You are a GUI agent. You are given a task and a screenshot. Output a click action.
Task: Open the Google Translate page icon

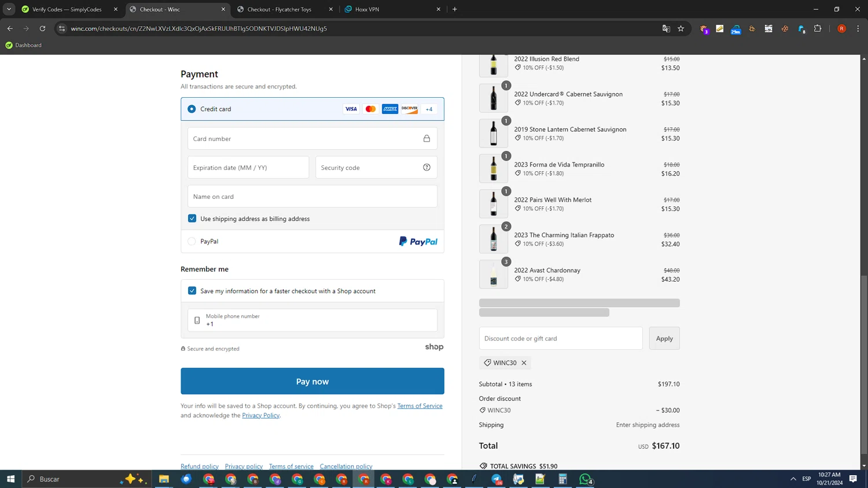coord(666,28)
